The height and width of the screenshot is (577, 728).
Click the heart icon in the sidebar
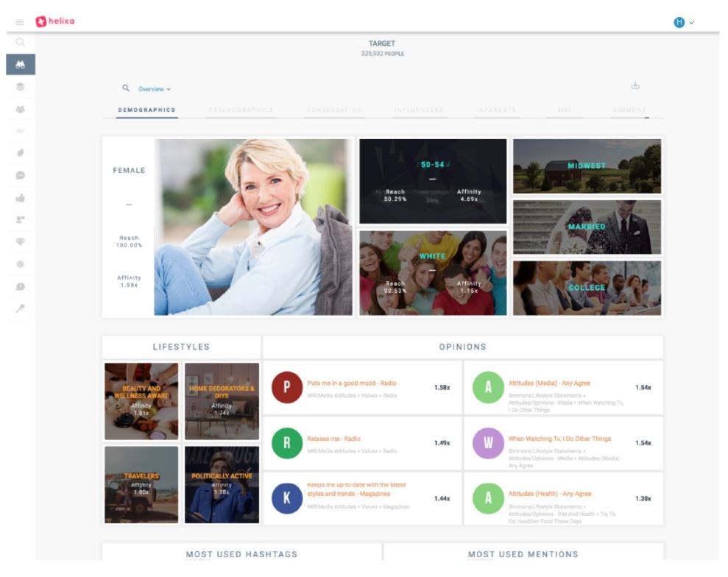click(x=20, y=241)
